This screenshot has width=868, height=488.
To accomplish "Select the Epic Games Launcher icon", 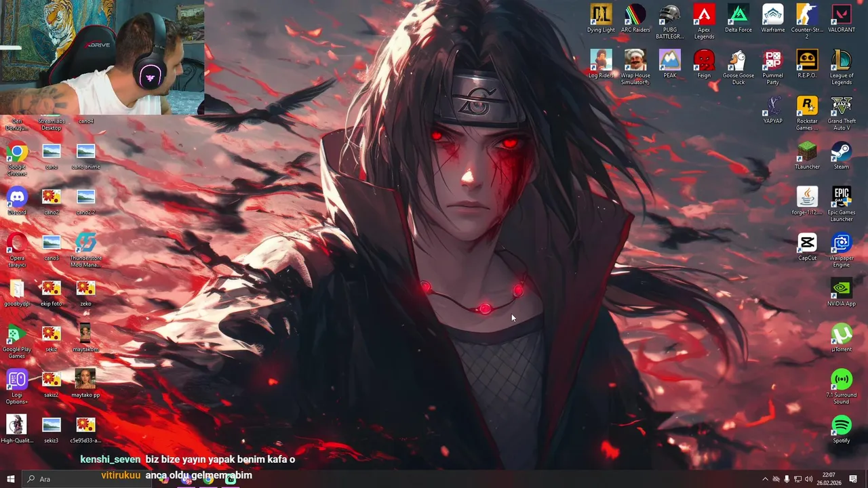I will click(x=842, y=204).
